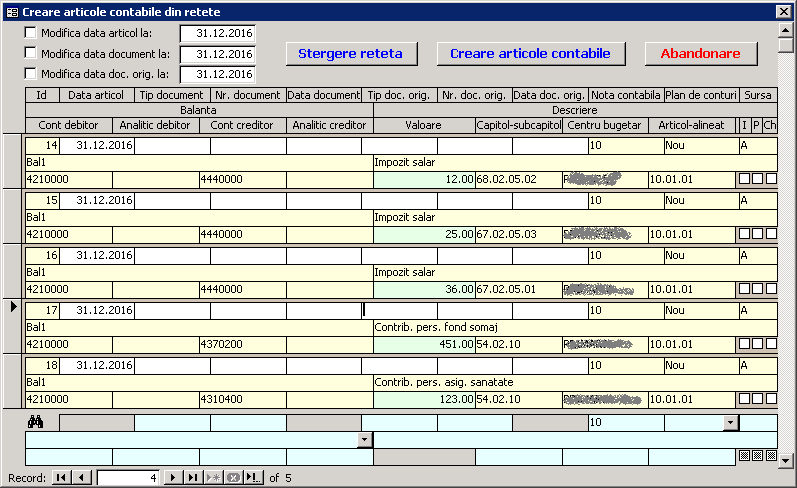Go to previous record

(x=82, y=478)
